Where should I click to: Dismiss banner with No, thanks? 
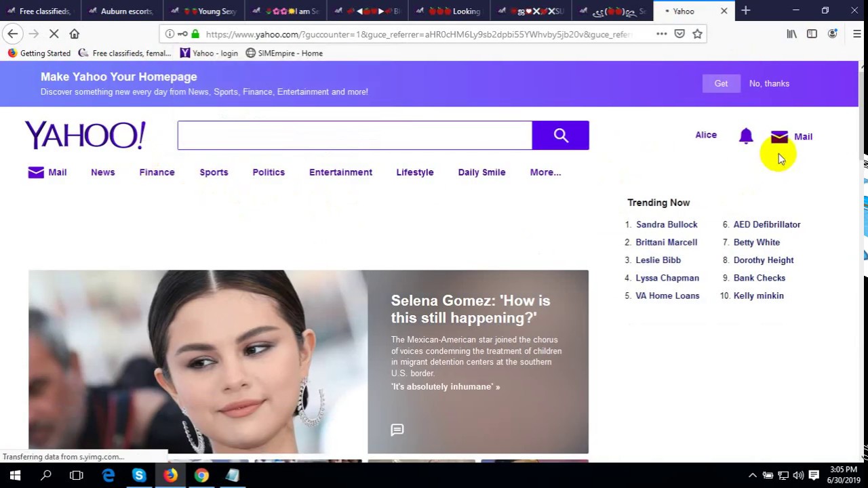pos(769,83)
